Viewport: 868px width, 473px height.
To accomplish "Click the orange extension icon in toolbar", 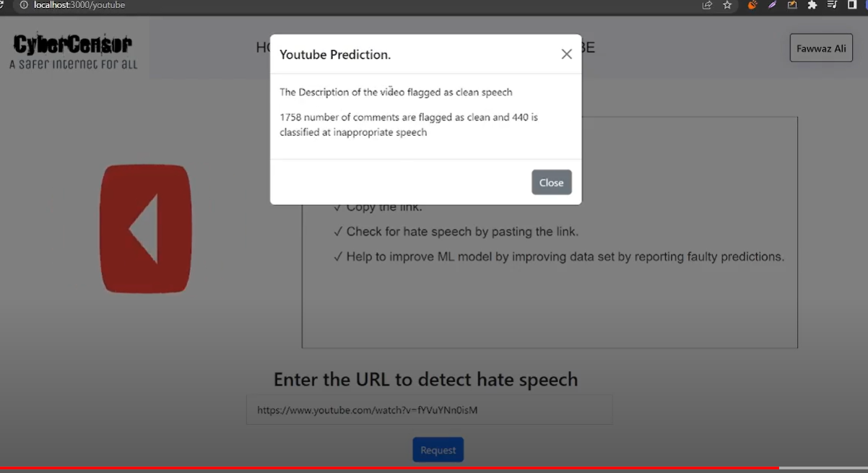I will [x=752, y=5].
